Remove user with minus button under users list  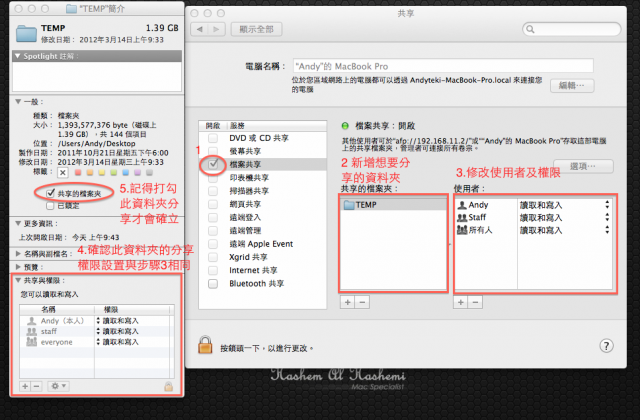pos(475,302)
